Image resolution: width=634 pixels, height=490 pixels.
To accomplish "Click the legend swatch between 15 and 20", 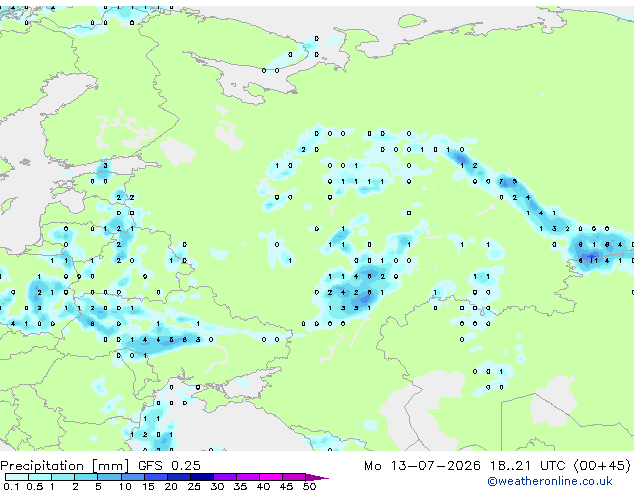I will [x=156, y=477].
